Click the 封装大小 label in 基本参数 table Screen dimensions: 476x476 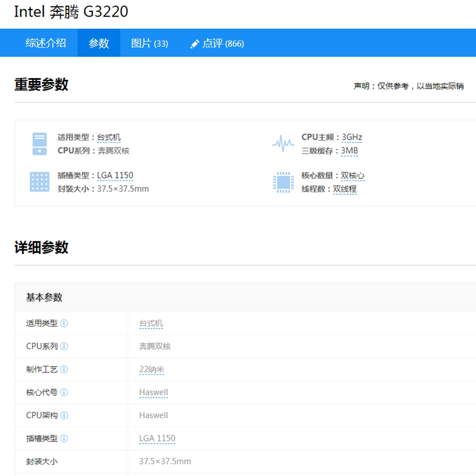[42, 462]
